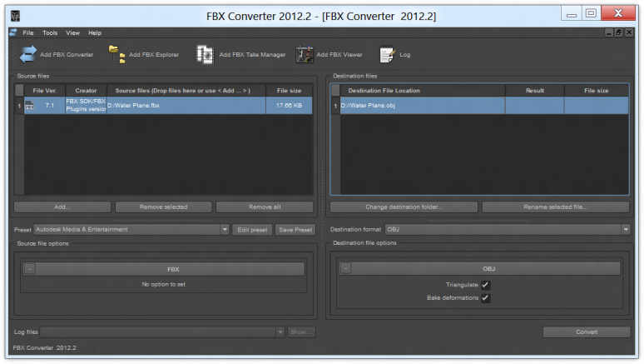Click the Save Preset button
This screenshot has width=644, height=364.
[295, 230]
